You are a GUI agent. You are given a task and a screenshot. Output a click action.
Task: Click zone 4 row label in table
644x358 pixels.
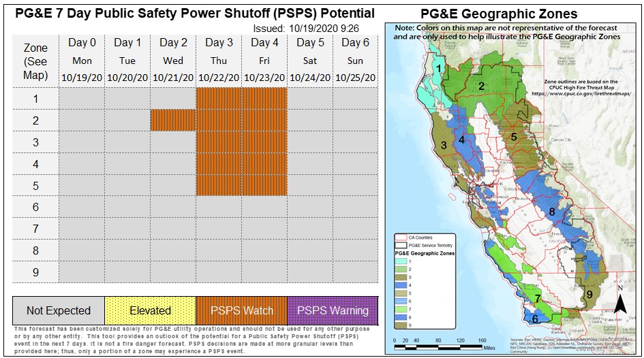pyautogui.click(x=35, y=163)
